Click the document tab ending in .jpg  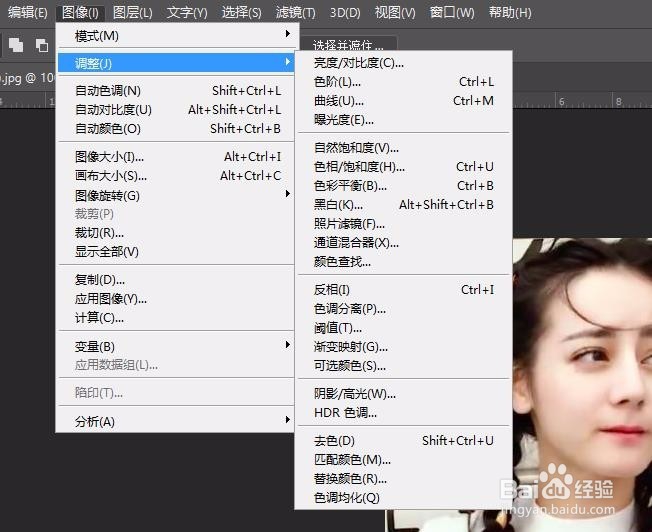click(27, 78)
